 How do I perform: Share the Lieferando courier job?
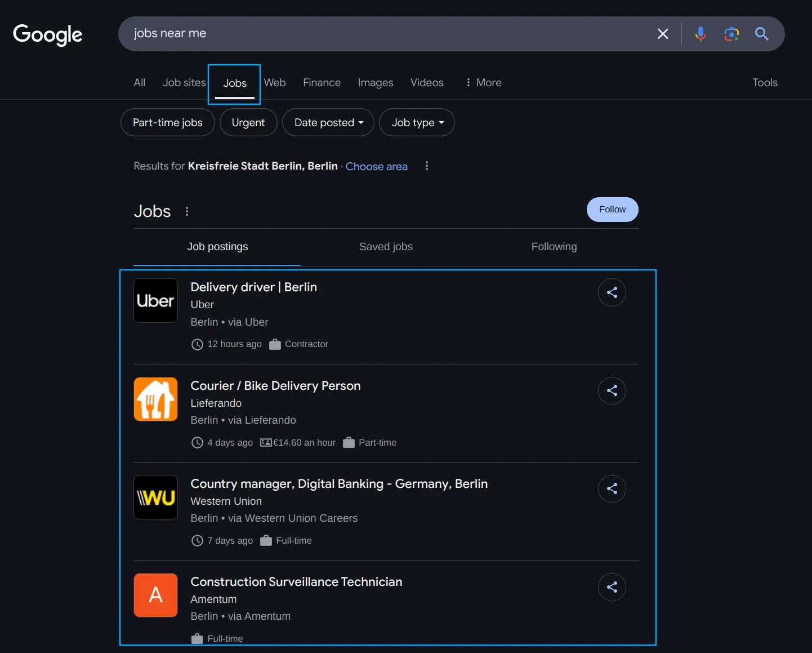612,390
